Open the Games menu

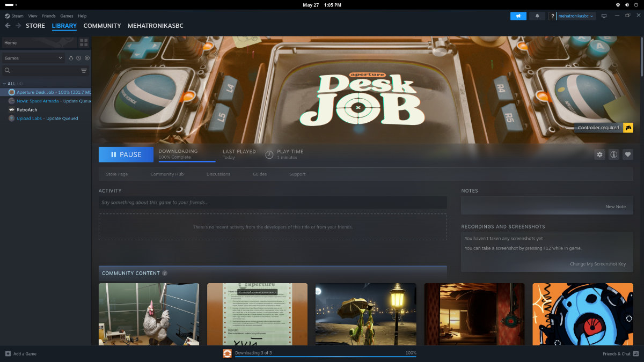[67, 16]
